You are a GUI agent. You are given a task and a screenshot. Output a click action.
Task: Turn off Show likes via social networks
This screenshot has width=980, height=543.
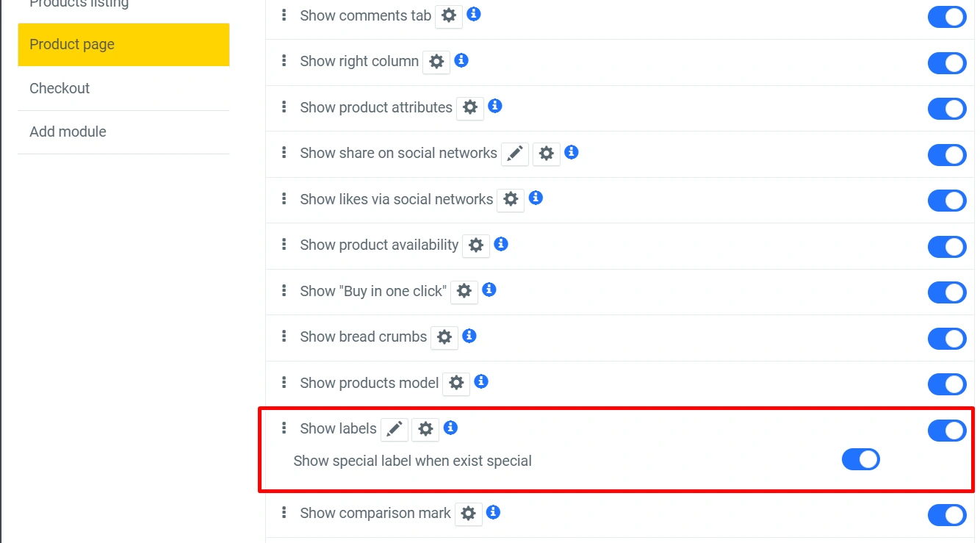pos(946,201)
